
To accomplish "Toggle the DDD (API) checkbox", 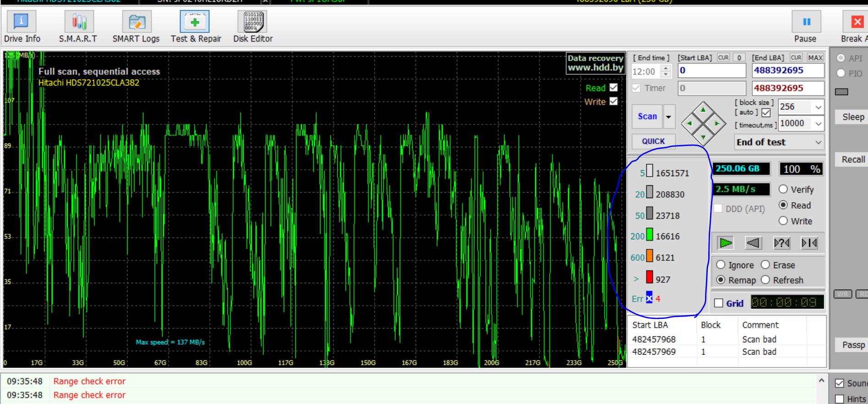I will point(718,208).
